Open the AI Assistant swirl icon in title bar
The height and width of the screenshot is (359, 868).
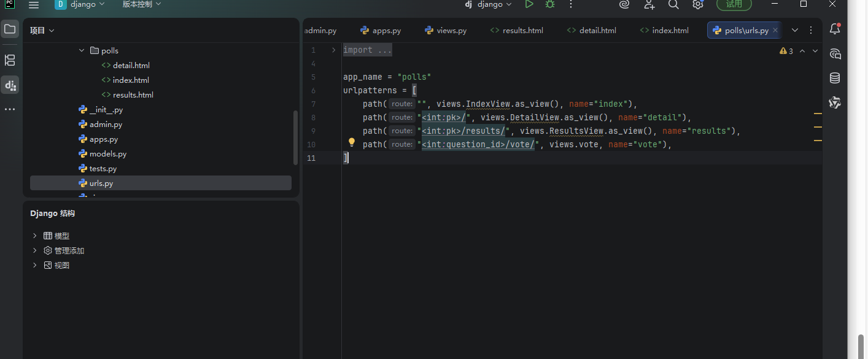coord(624,4)
